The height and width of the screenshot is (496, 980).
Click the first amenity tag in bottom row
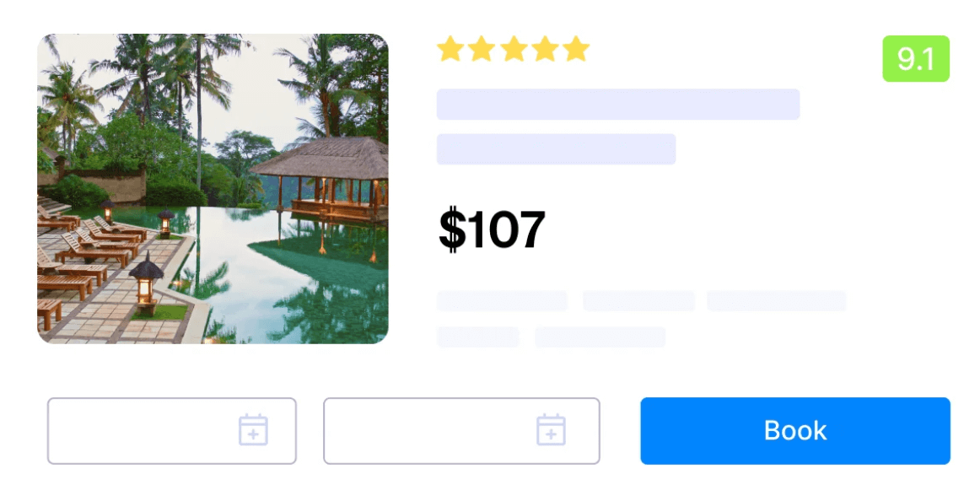[x=477, y=337]
